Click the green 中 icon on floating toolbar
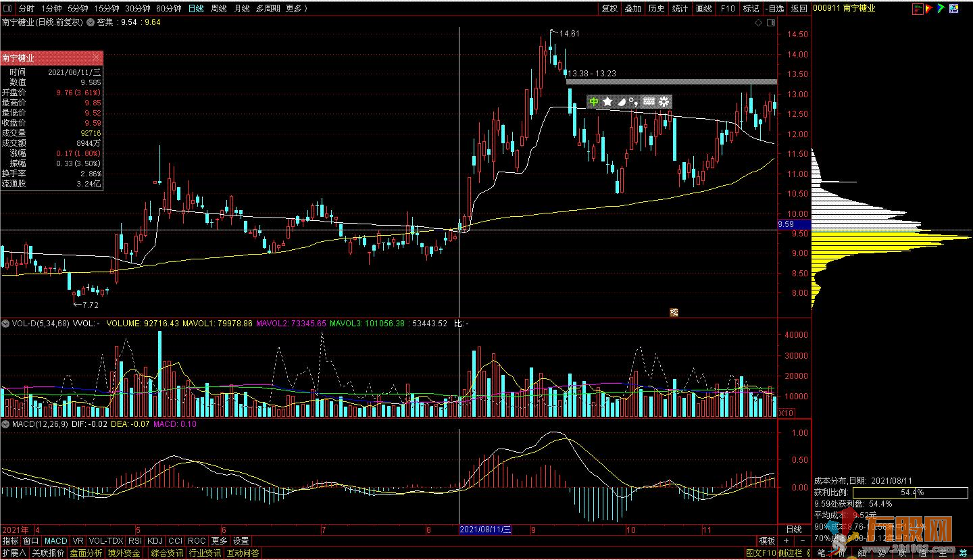The height and width of the screenshot is (560, 973). coord(594,101)
